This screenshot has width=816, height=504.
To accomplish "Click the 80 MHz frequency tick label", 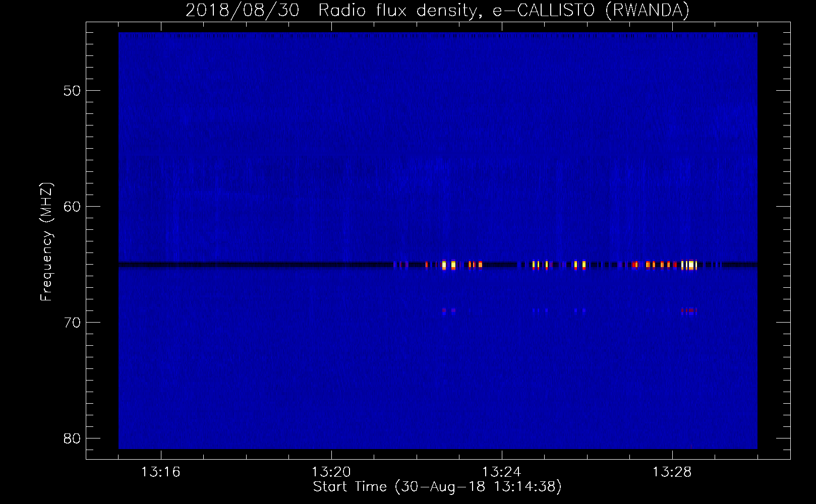I will [72, 438].
